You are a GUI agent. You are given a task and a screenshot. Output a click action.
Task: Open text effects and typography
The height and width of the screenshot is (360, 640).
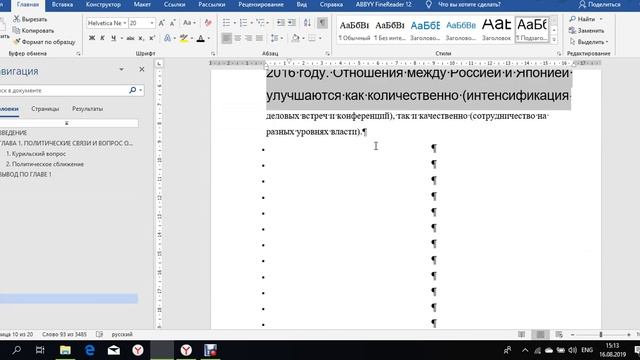[x=167, y=38]
